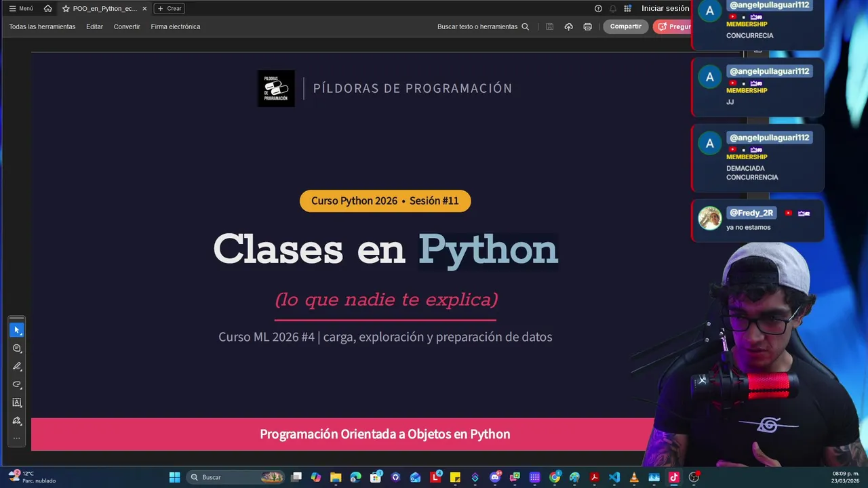Click the "JJ" chat message

coord(730,102)
